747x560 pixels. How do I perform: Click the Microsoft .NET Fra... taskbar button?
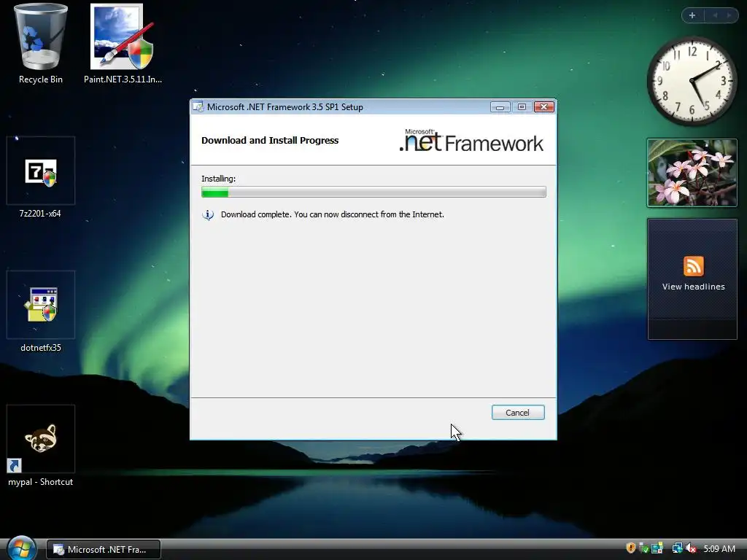[x=104, y=549]
